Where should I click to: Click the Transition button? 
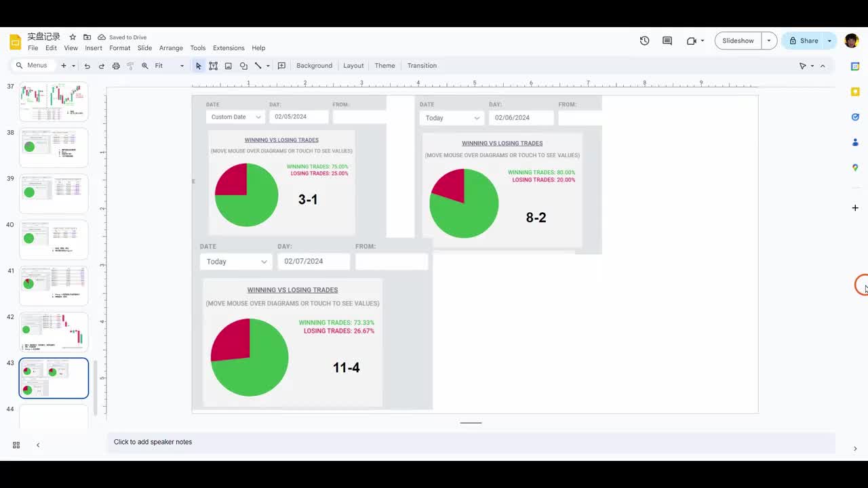pyautogui.click(x=422, y=66)
